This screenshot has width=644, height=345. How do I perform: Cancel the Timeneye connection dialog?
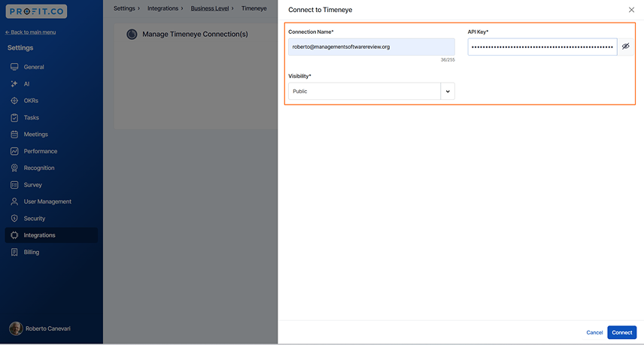click(x=594, y=332)
